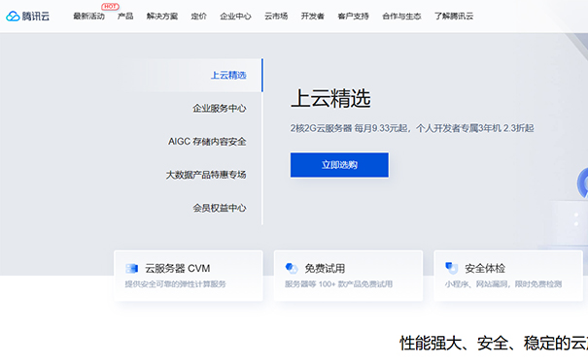Screen dimensions: 588x364
Task: Click the 立即选购 button
Action: (x=339, y=165)
